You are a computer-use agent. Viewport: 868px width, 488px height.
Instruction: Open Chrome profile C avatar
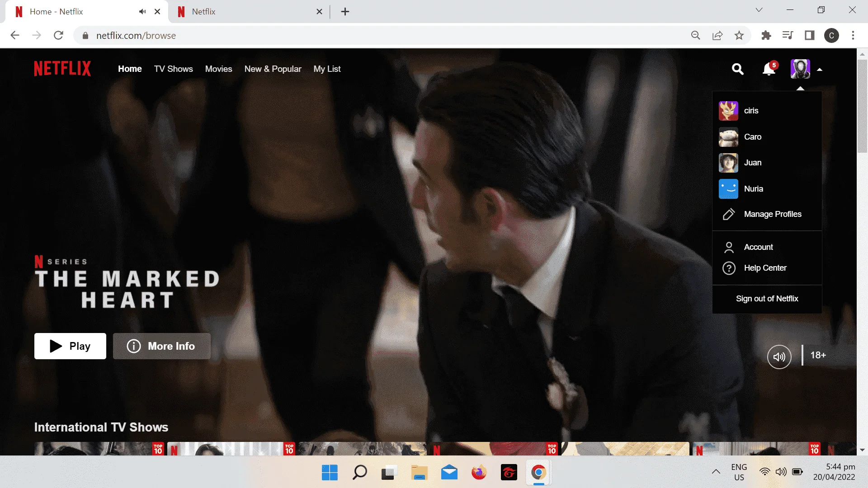click(x=831, y=36)
